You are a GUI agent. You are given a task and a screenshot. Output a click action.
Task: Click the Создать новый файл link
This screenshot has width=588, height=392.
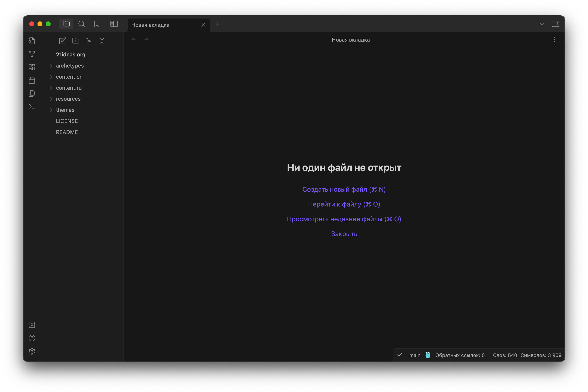(x=344, y=189)
